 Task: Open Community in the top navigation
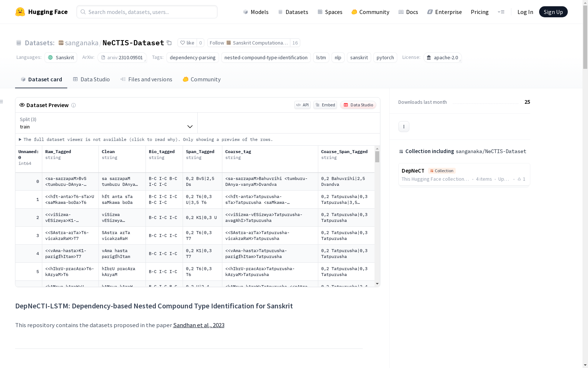(x=370, y=12)
